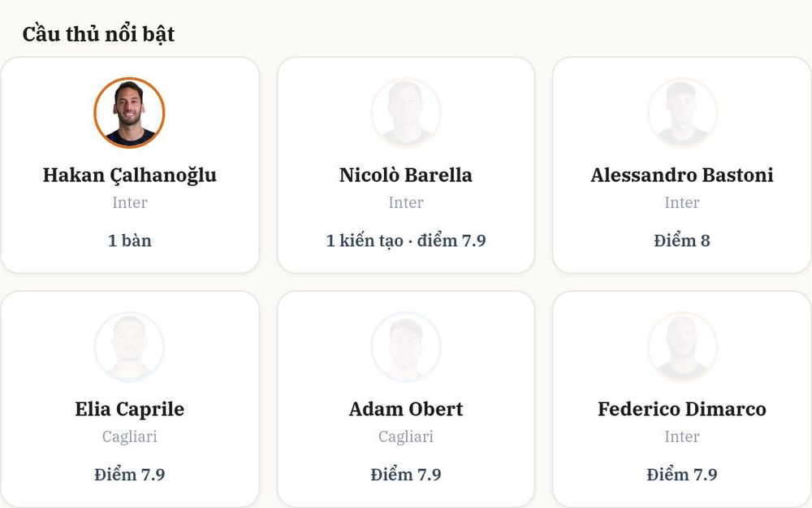Click the '1 bàn' stat on Çalhanoğlu's card
This screenshot has height=508, width=812.
[x=129, y=241]
